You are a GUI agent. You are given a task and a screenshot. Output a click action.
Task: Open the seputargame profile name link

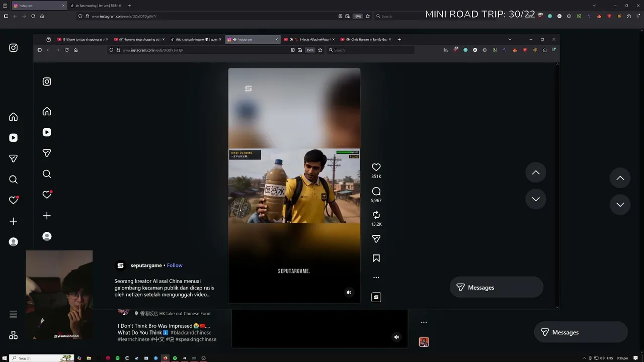pyautogui.click(x=146, y=265)
